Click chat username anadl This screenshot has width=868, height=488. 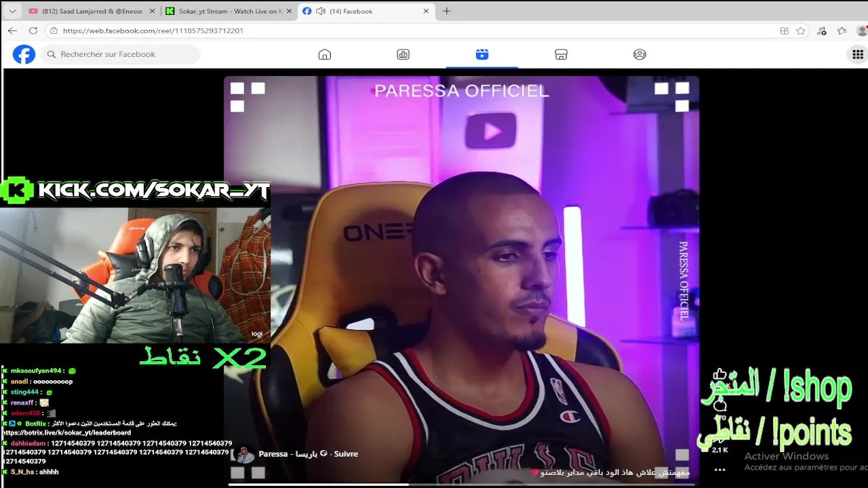[19, 382]
